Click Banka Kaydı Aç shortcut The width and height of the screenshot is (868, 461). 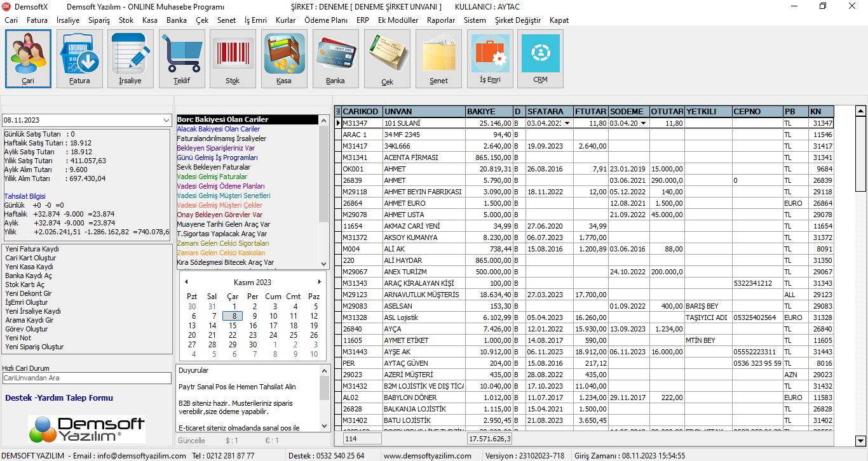pos(29,276)
